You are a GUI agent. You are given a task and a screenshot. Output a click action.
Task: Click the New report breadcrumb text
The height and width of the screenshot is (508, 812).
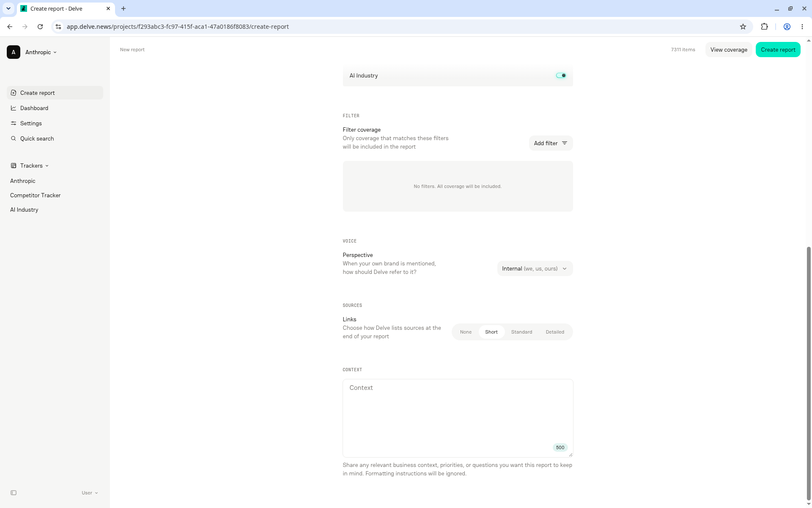pos(132,50)
